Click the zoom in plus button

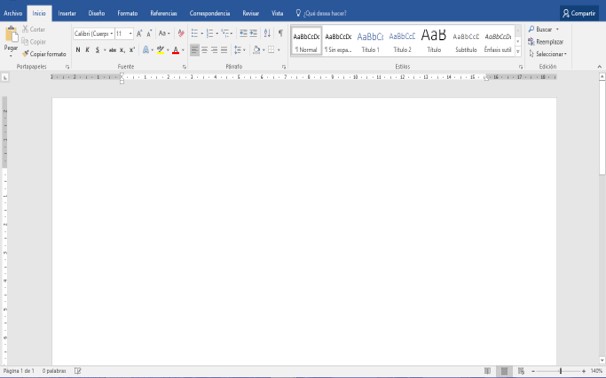point(584,371)
